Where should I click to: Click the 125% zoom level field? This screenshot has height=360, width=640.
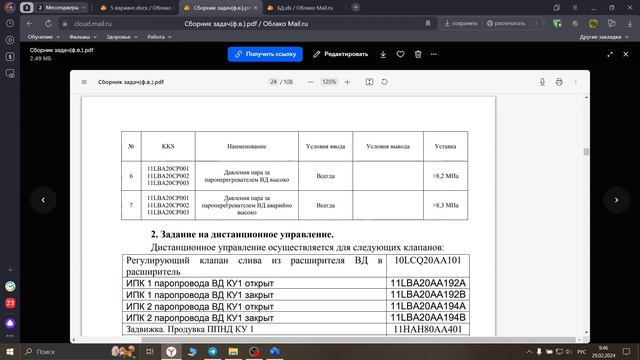click(329, 82)
